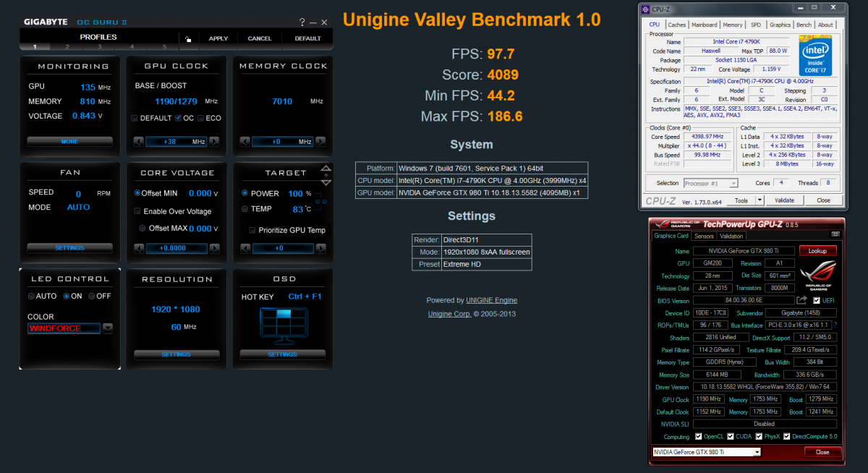Image resolution: width=868 pixels, height=473 pixels.
Task: Enable the ECO clock mode checkbox
Action: pyautogui.click(x=200, y=118)
